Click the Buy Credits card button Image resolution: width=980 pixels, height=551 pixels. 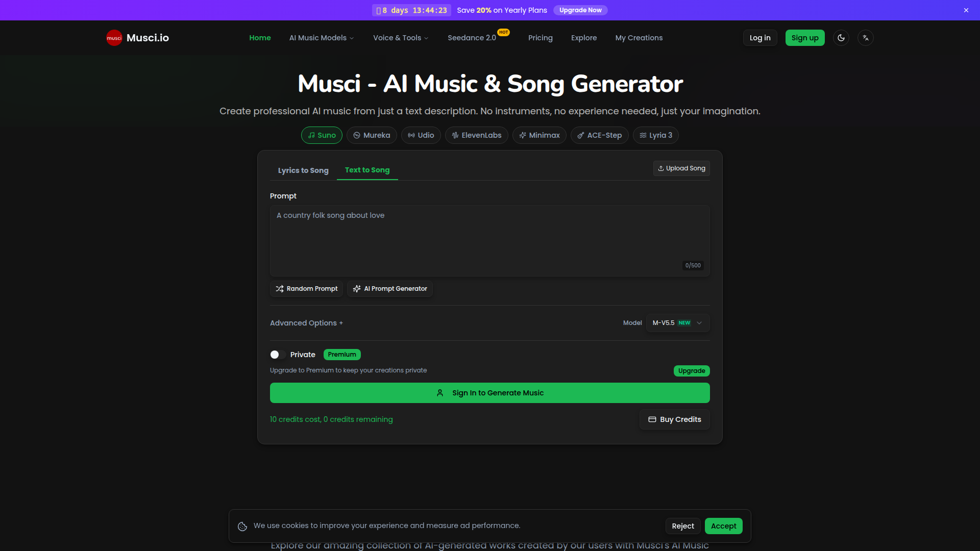675,419
